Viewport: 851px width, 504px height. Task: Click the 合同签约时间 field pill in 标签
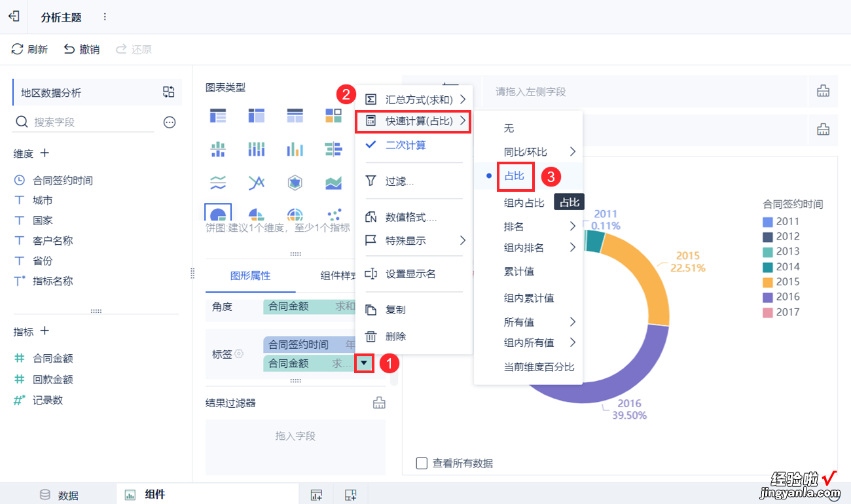tap(310, 345)
